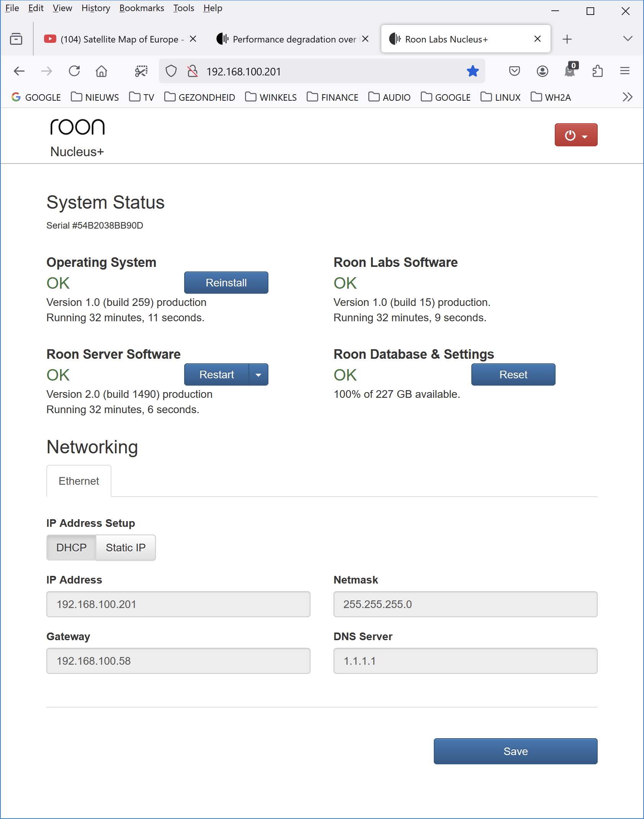Close the Satellite Map of Europe tab

[193, 39]
